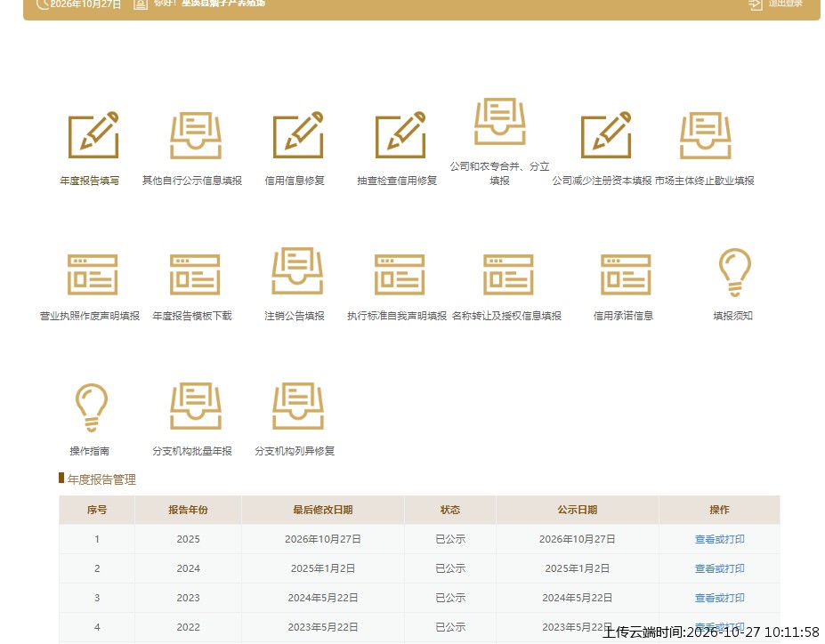Select 公司和农专合并、分立填报 icon
This screenshot has height=644, width=825.
[x=500, y=121]
